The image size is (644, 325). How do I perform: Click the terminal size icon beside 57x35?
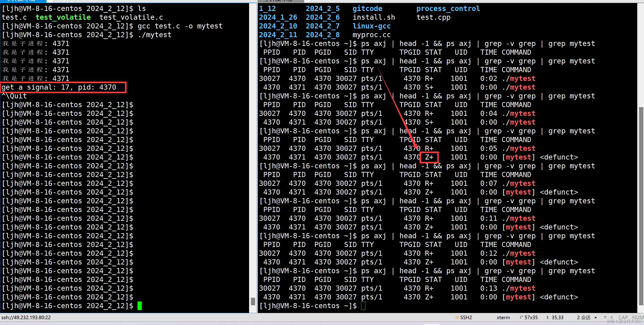click(x=521, y=317)
